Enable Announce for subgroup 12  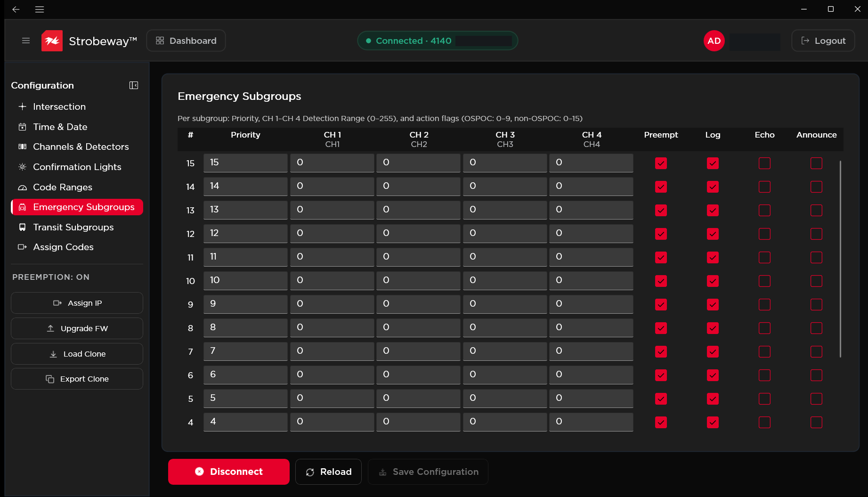(816, 234)
